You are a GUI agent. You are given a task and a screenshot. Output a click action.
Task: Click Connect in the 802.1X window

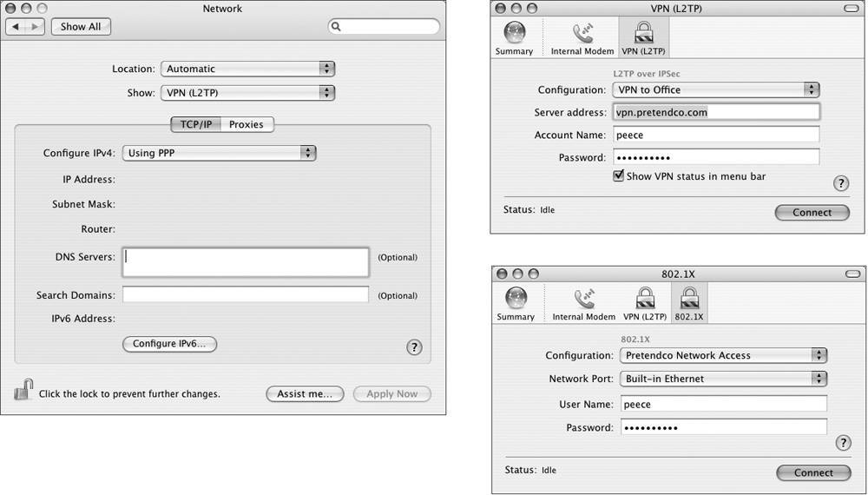pos(814,472)
